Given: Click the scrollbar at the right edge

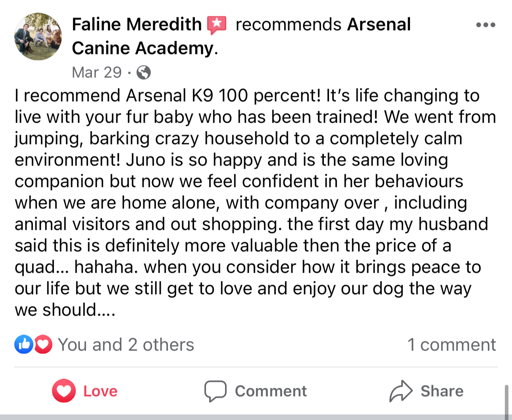Looking at the screenshot, I should pyautogui.click(x=506, y=401).
